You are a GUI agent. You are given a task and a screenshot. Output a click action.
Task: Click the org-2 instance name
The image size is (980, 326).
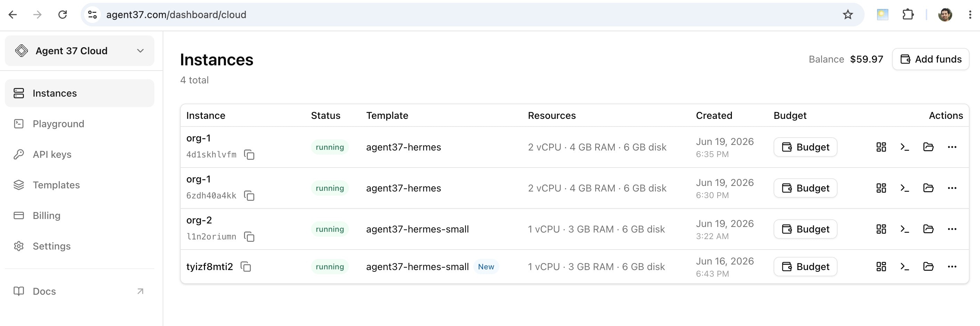pyautogui.click(x=199, y=220)
